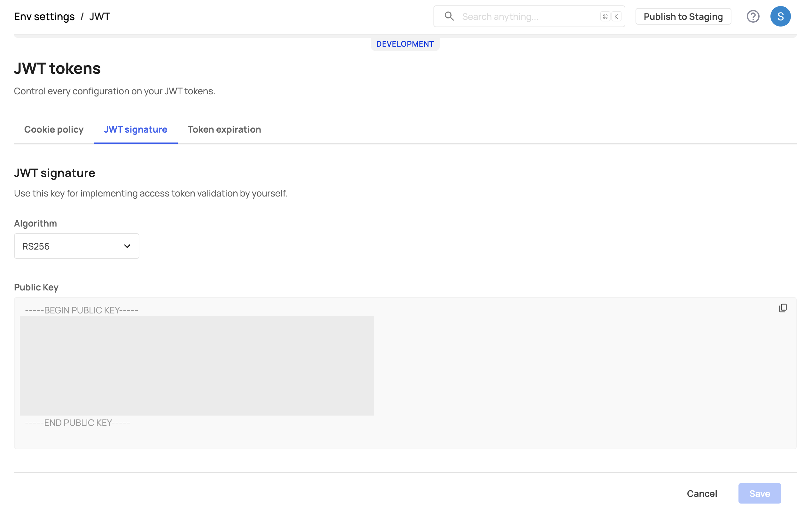The height and width of the screenshot is (524, 812).
Task: Click the K shortcut key badge
Action: (x=616, y=17)
